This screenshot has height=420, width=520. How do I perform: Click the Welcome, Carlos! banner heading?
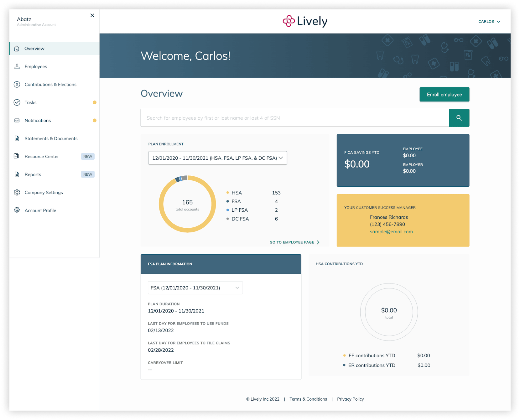coord(185,56)
